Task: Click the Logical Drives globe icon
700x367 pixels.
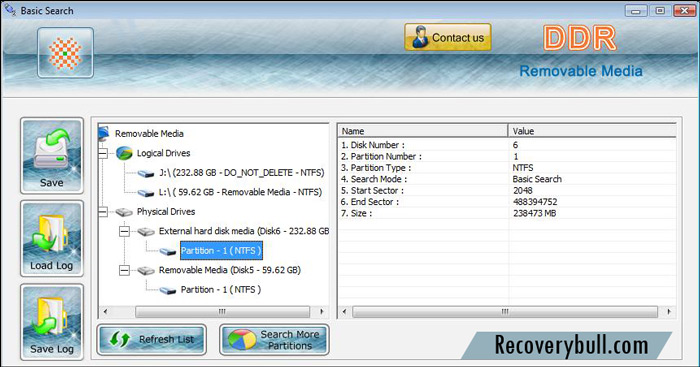Action: 124,153
